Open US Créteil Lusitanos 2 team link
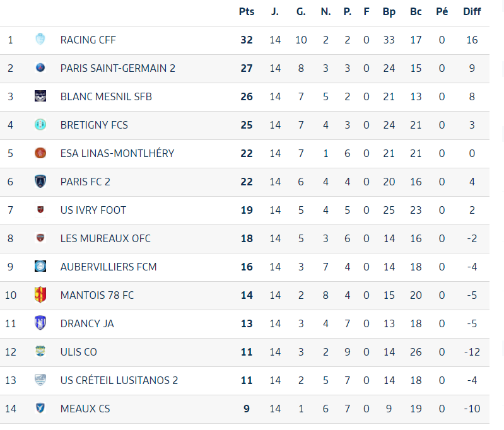The width and height of the screenshot is (504, 430). pos(119,380)
